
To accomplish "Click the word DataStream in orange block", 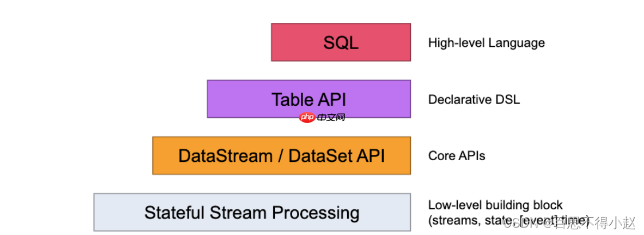I will pyautogui.click(x=225, y=156).
